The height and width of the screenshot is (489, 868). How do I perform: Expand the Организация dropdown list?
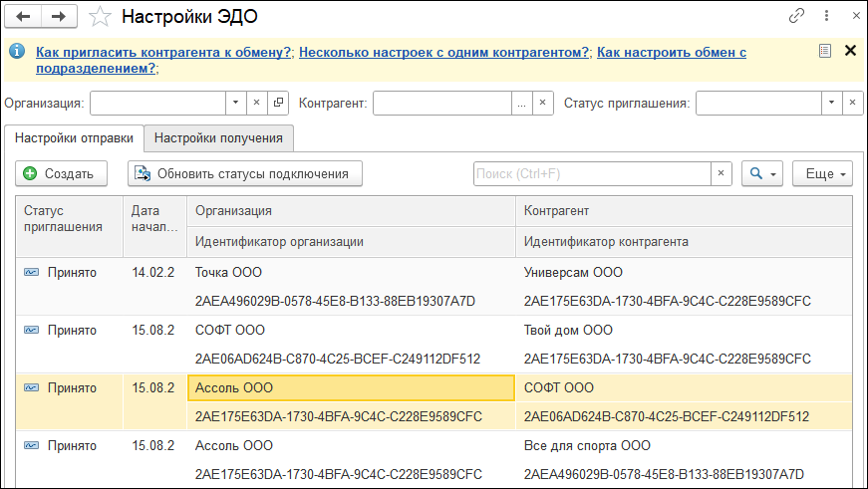point(234,103)
